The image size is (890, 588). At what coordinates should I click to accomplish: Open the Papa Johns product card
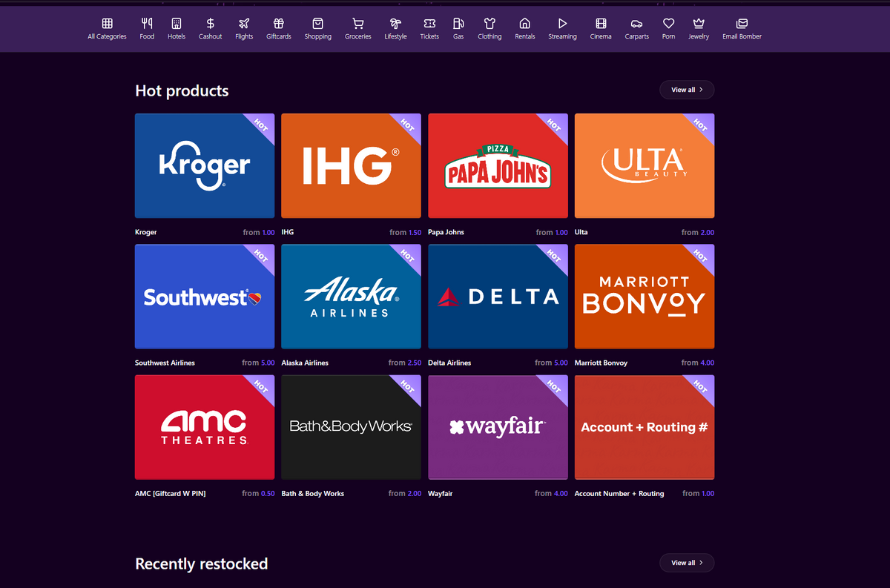[x=498, y=165]
